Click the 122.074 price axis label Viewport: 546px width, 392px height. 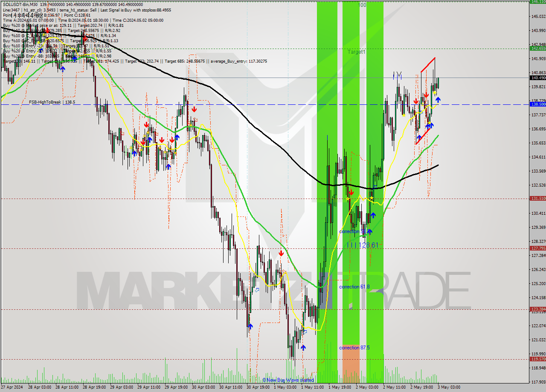coord(538,326)
